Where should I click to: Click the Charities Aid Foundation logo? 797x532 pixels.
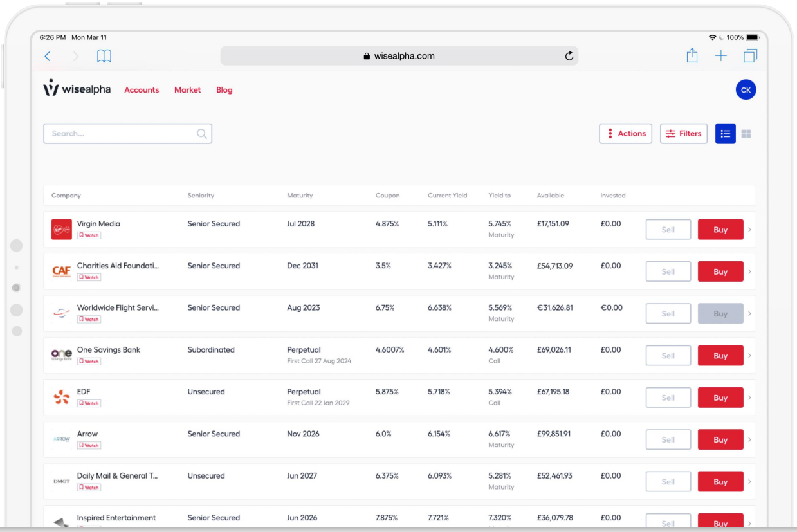[x=62, y=271]
